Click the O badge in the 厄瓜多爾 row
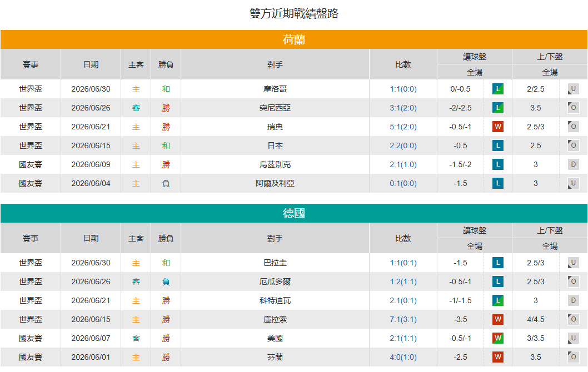The height and width of the screenshot is (372, 588). tap(573, 281)
